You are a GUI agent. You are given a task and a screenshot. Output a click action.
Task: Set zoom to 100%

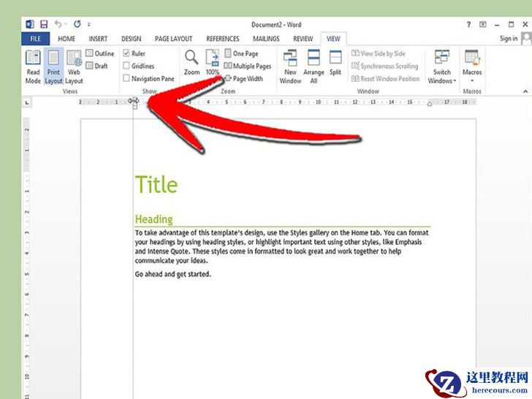(213, 63)
